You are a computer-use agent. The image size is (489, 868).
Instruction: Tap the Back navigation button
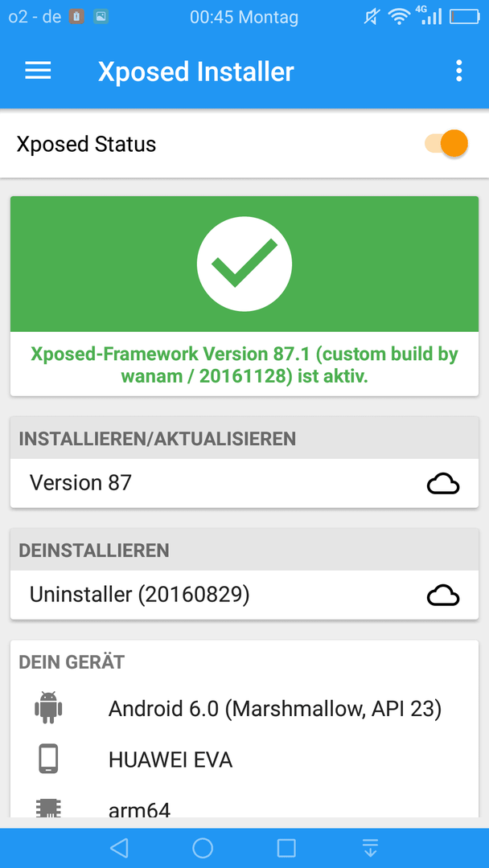pos(119,848)
